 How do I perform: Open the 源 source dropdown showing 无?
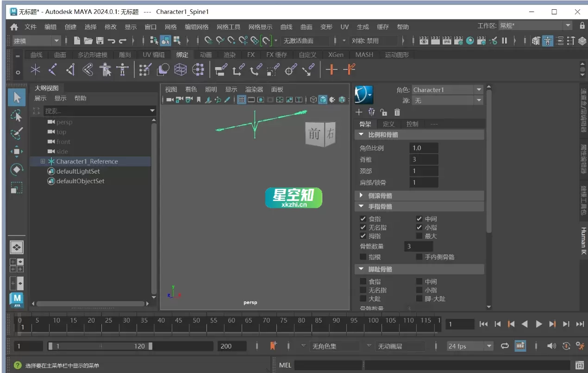(479, 100)
